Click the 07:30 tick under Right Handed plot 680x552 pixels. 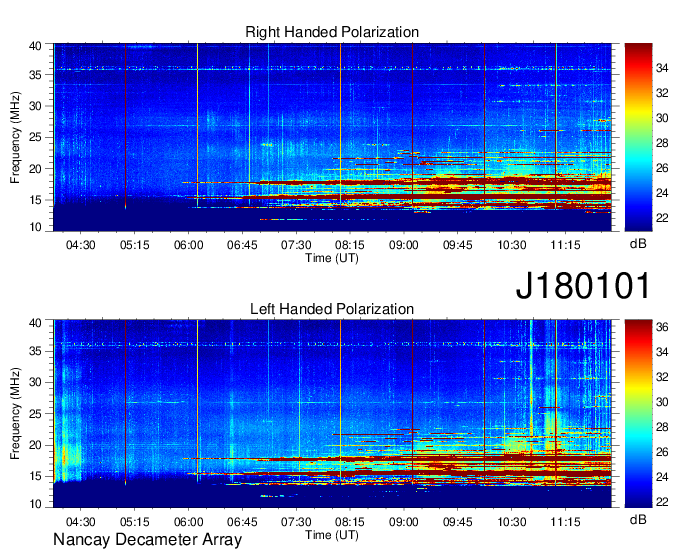[296, 245]
